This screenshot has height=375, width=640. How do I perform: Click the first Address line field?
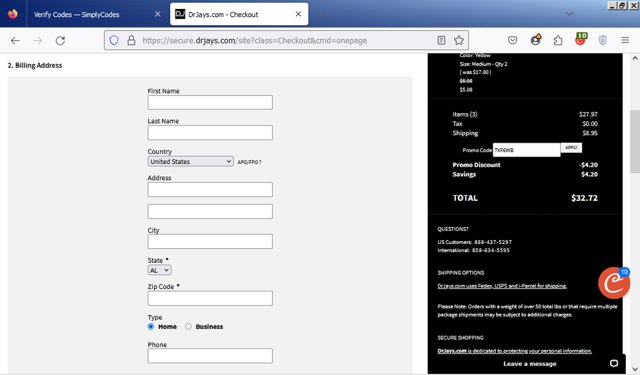coord(210,189)
